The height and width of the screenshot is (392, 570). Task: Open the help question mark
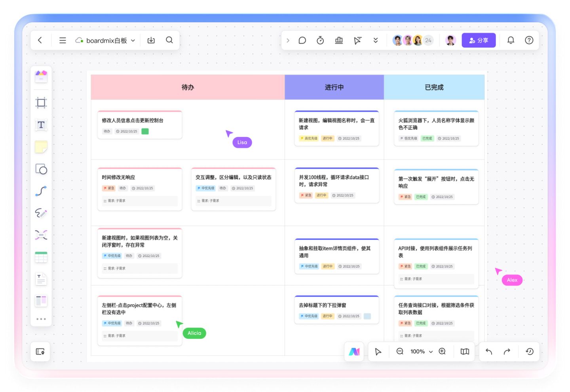coord(529,40)
